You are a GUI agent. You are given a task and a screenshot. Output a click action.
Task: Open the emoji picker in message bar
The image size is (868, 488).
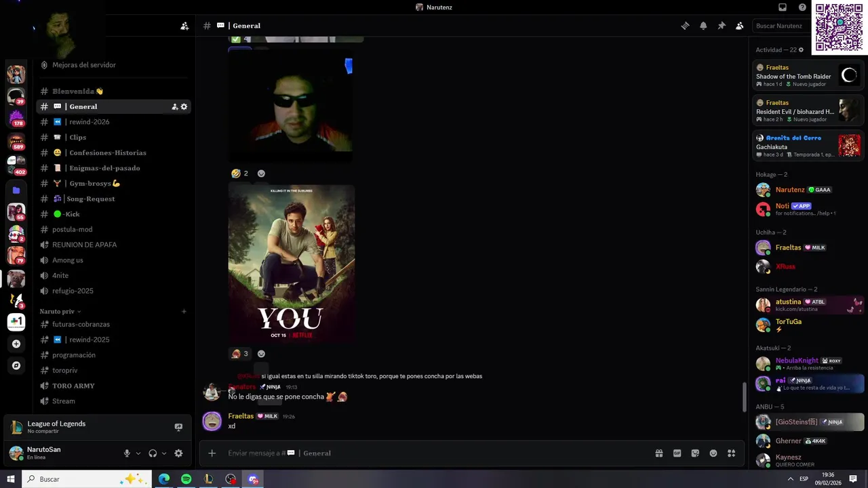coord(713,453)
